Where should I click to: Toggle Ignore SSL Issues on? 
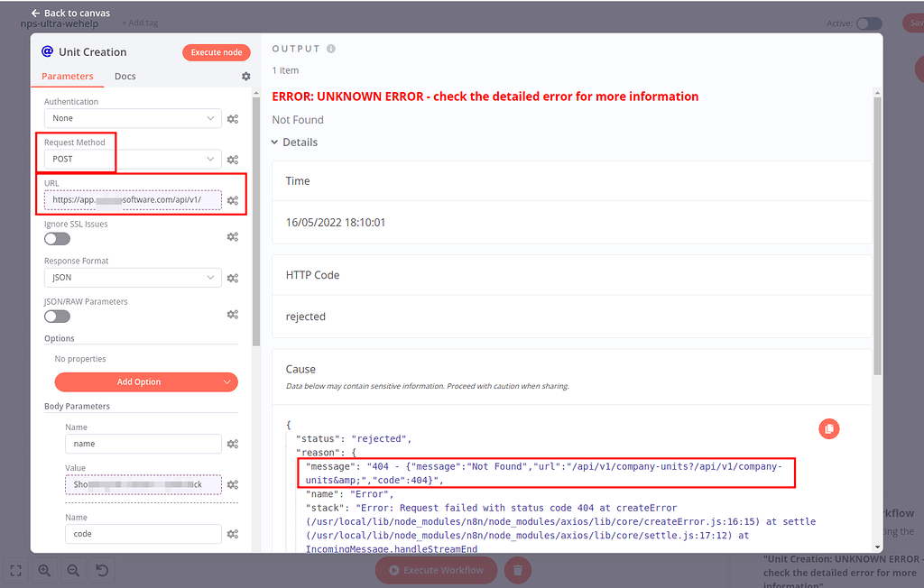tap(57, 238)
